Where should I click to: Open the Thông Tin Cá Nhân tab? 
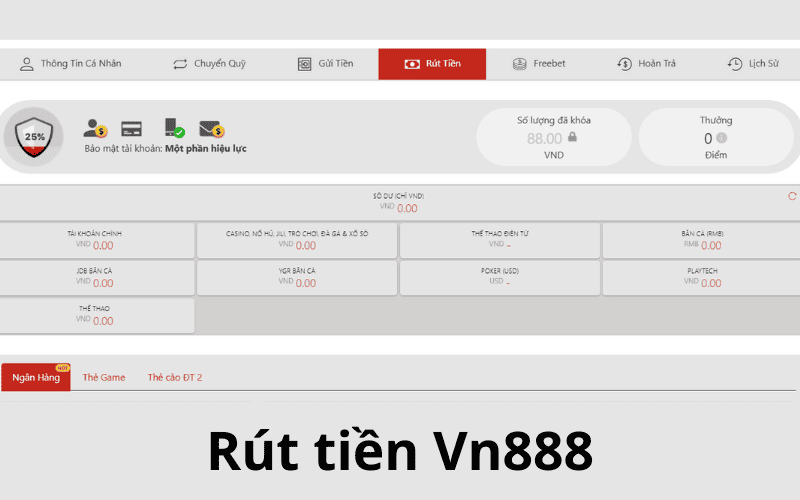[70, 64]
